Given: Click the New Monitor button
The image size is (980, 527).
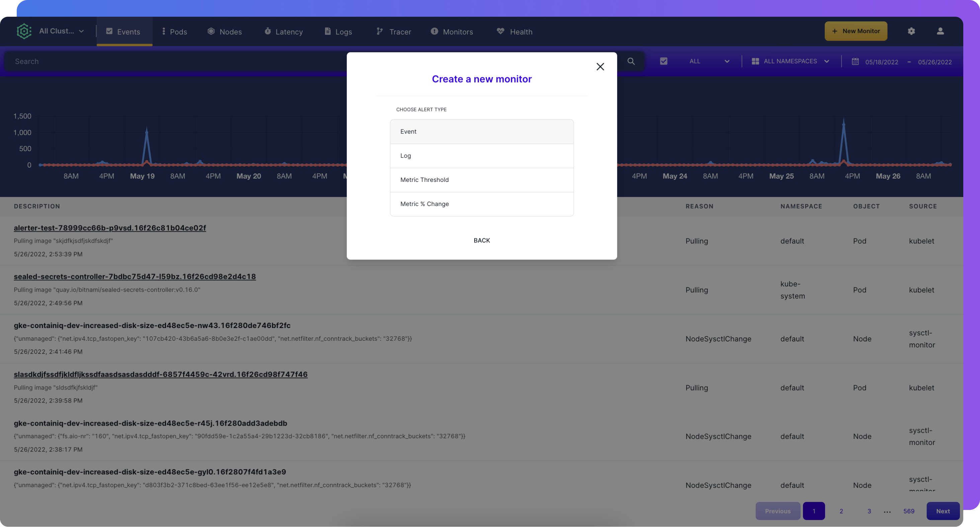Looking at the screenshot, I should [855, 31].
